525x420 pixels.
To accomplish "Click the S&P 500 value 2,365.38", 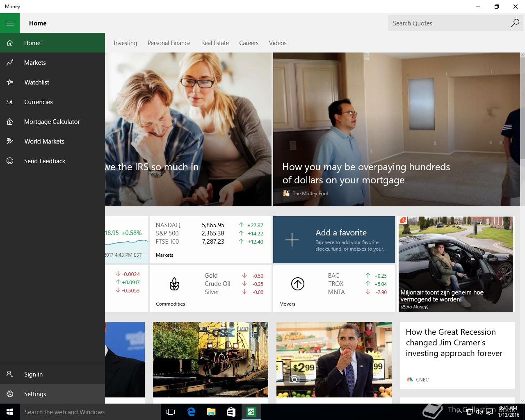I will (213, 233).
